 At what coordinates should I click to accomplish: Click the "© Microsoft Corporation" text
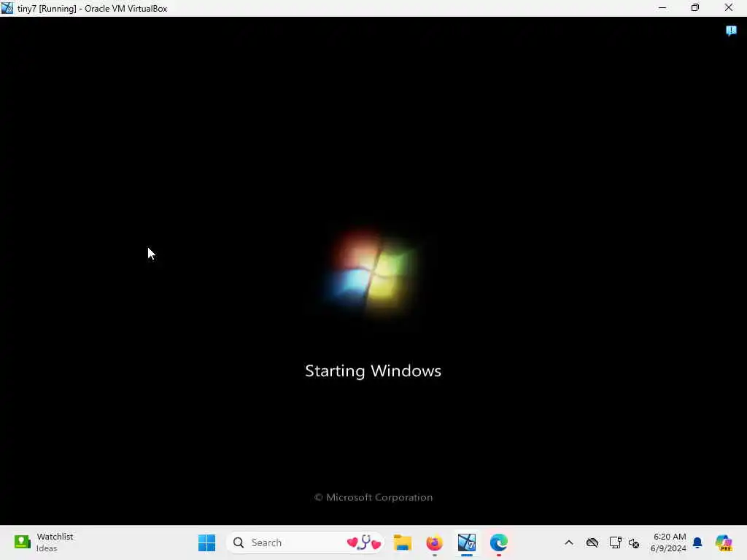(373, 497)
